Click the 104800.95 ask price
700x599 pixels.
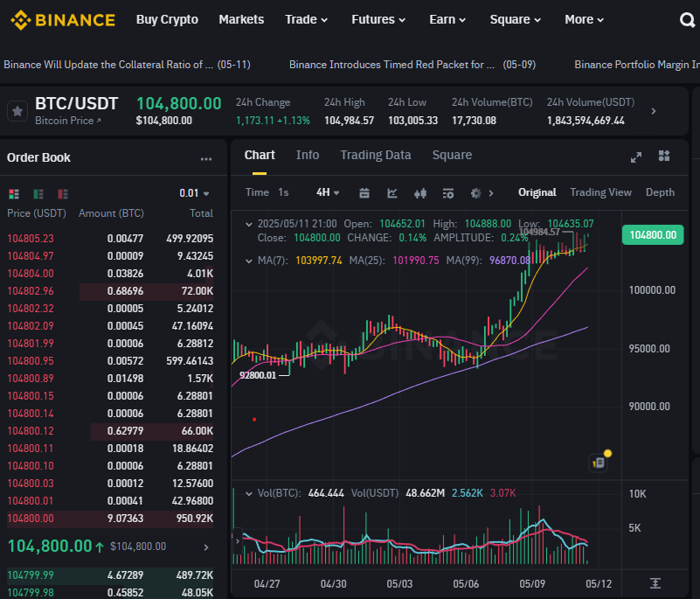coord(31,361)
